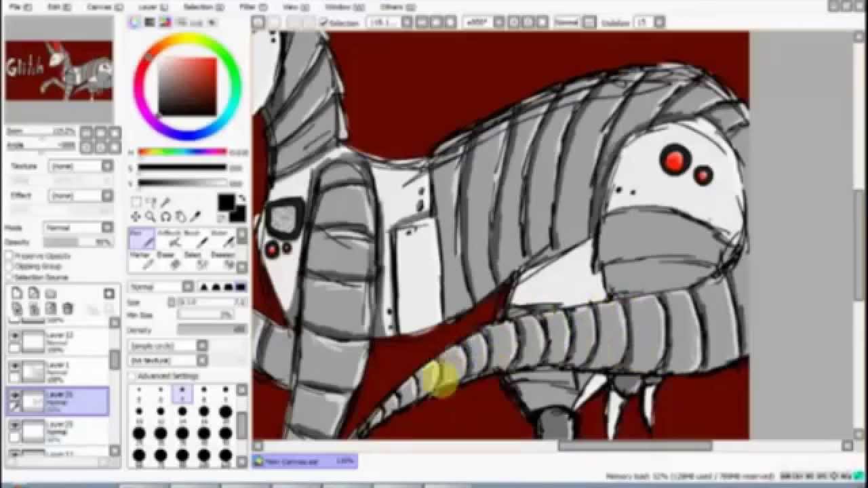868x488 pixels.
Task: Select the Marker tool
Action: coord(141,260)
